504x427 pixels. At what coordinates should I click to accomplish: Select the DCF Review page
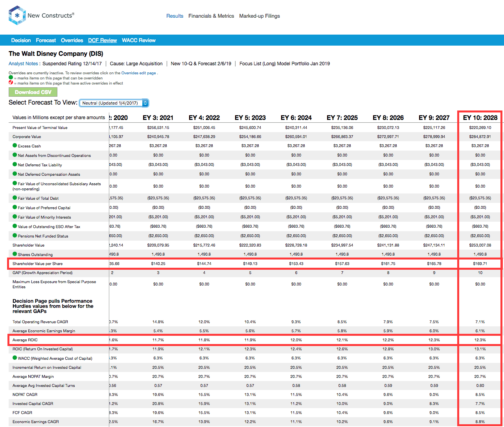click(x=102, y=40)
